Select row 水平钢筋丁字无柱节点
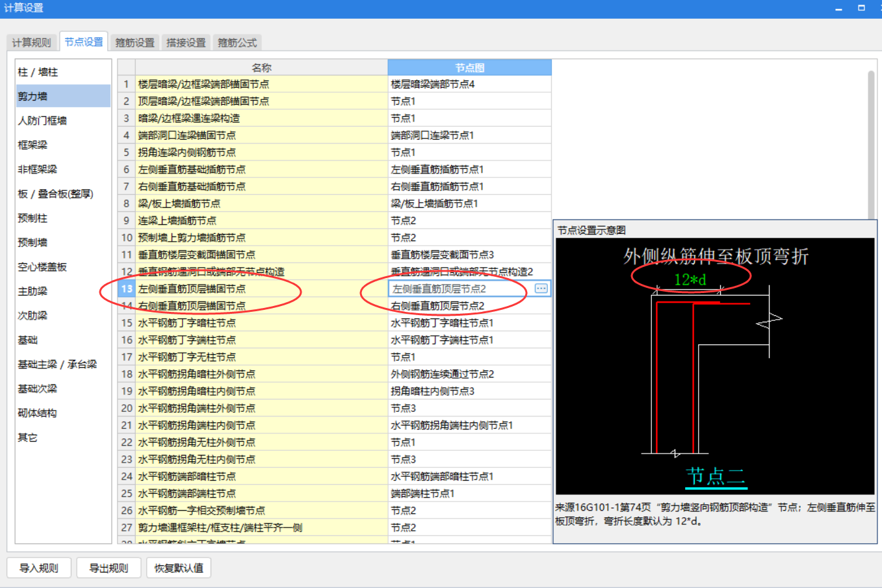This screenshot has width=882, height=588. (x=261, y=357)
